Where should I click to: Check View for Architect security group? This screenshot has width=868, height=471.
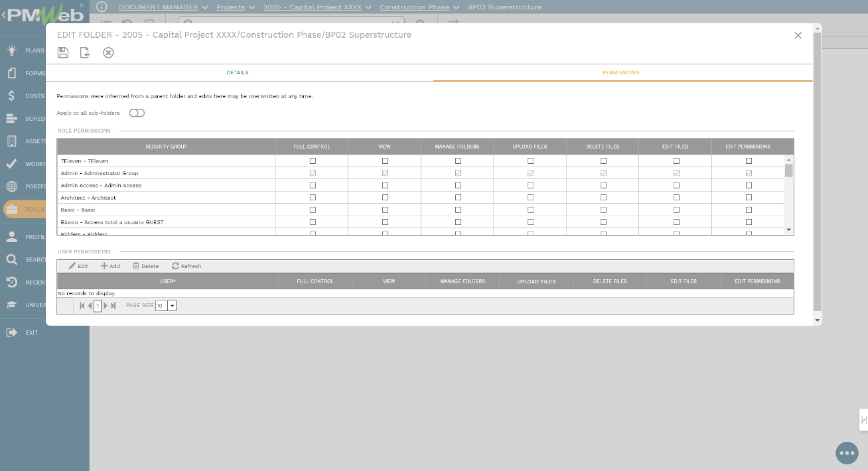[x=385, y=198]
